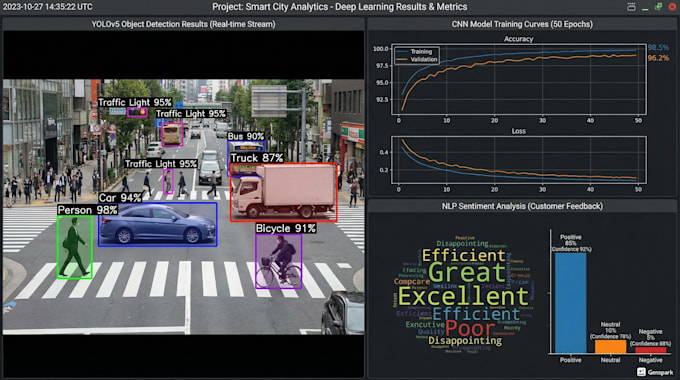Click the orange Neutral sentiment bar
680x380 pixels.
pyautogui.click(x=610, y=347)
